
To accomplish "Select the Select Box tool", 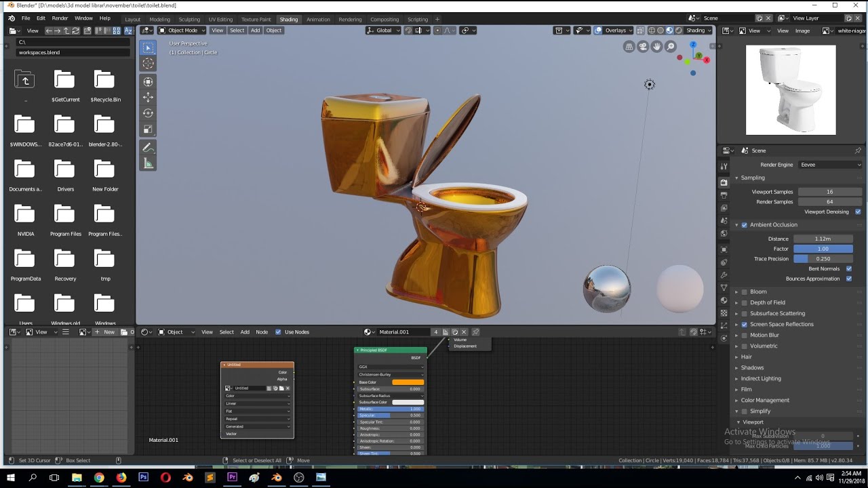I will point(148,47).
